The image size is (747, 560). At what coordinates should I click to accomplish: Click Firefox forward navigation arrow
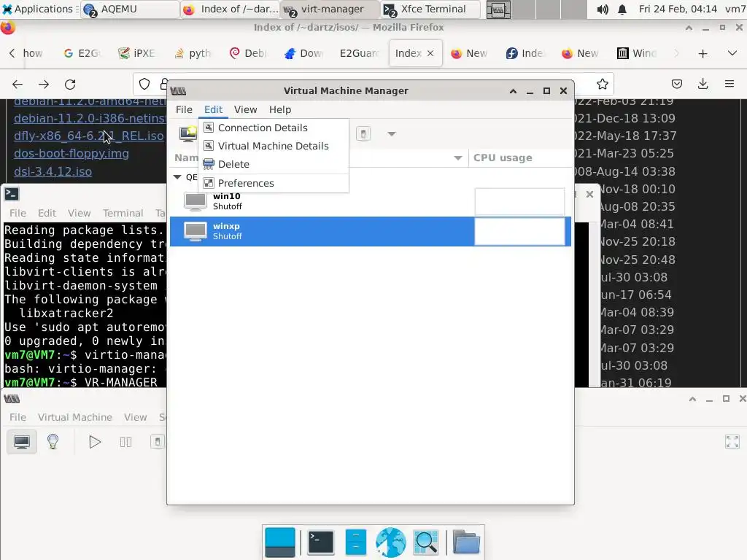click(44, 85)
